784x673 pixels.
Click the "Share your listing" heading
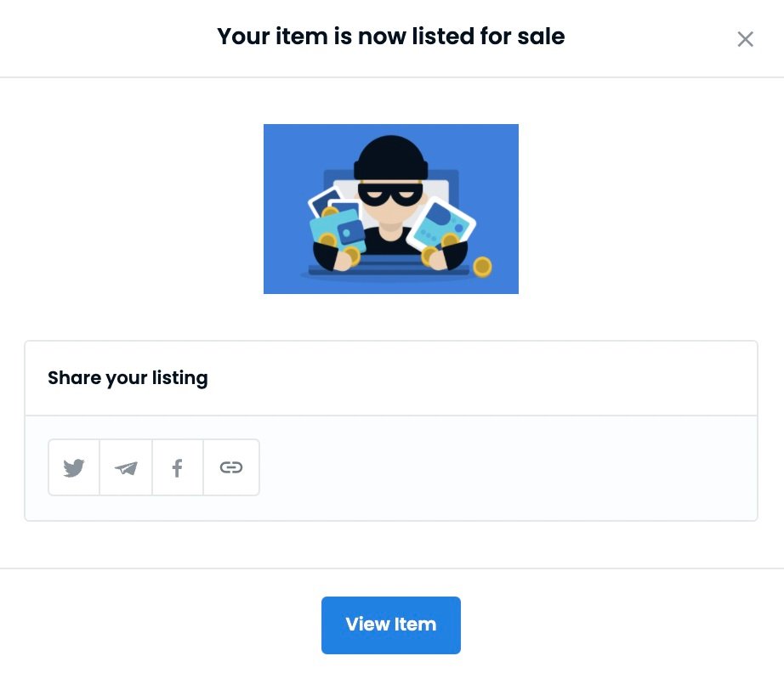[128, 378]
